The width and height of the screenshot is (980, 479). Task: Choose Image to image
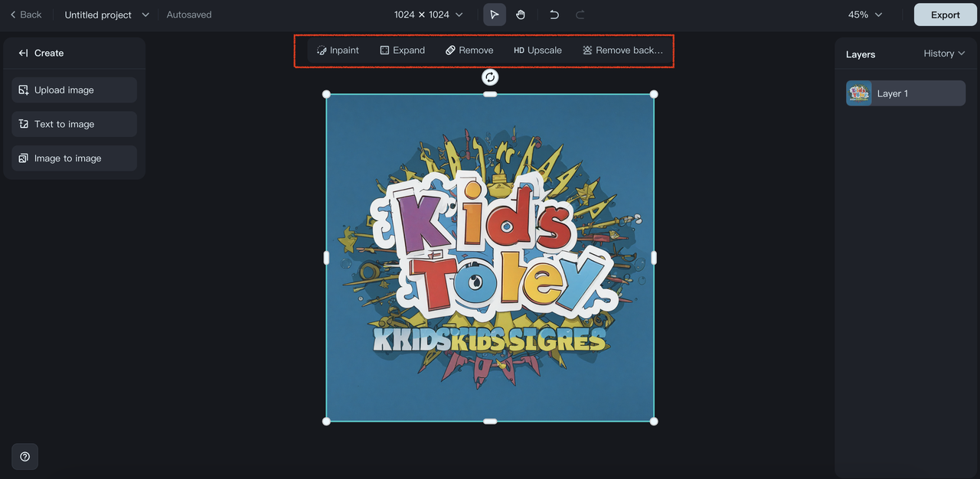pyautogui.click(x=74, y=158)
